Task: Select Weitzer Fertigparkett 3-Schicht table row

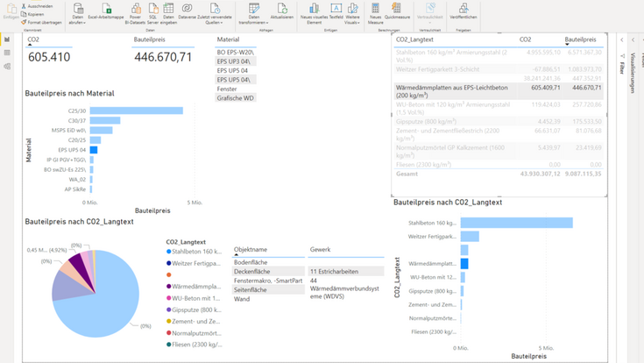Action: 499,69
